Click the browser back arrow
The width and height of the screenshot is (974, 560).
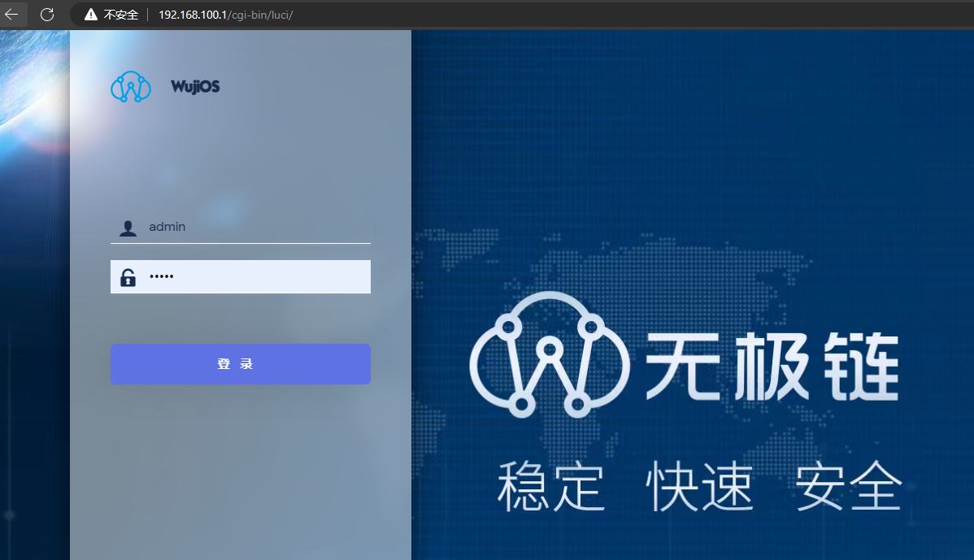(11, 15)
